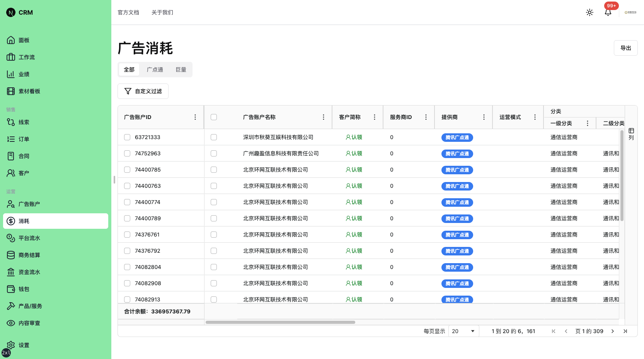This screenshot has width=644, height=359.
Task: Tick the checkbox for account 63721333
Action: (x=127, y=137)
